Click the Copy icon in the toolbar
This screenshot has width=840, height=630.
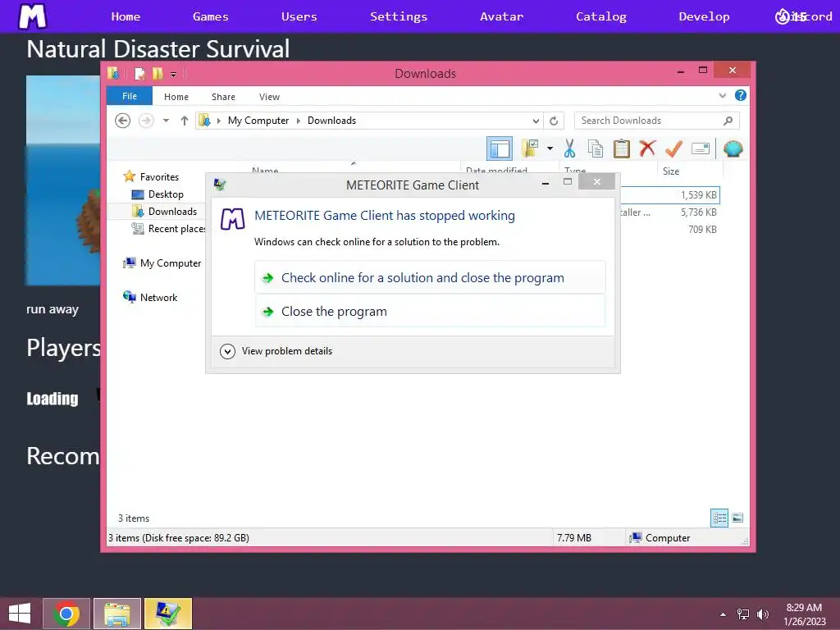(596, 148)
